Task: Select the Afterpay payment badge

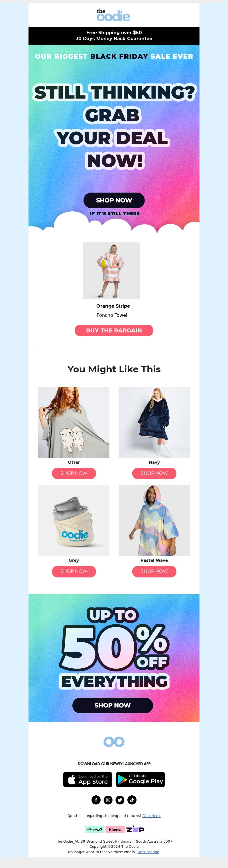Action: 94,829
